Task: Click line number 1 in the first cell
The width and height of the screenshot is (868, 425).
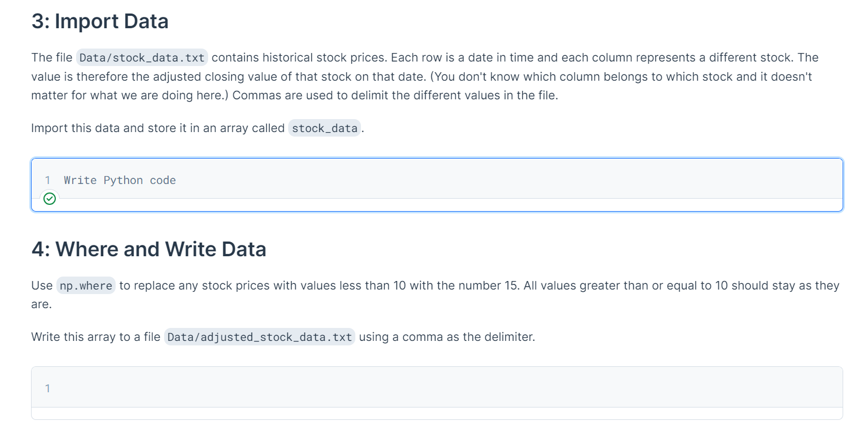Action: [x=47, y=180]
